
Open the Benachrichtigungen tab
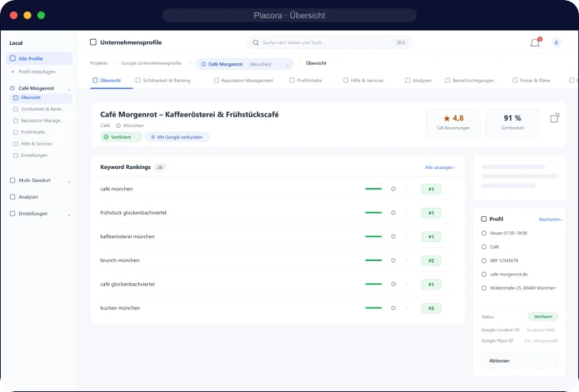(x=469, y=81)
